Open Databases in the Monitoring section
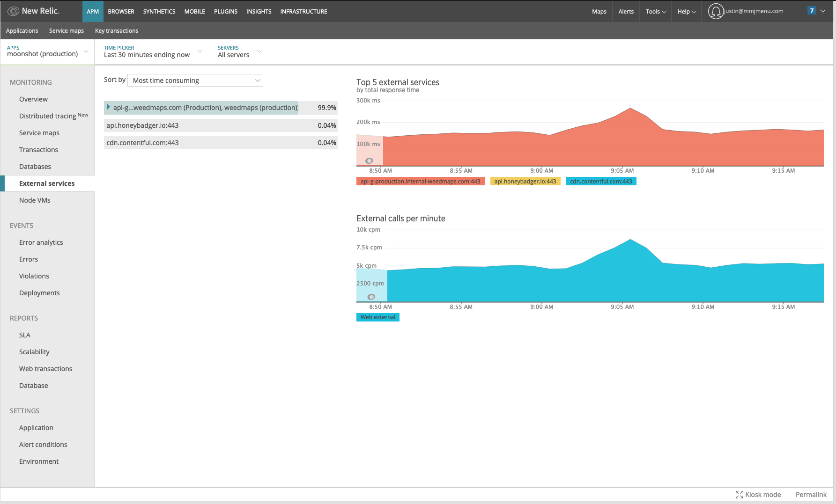 pos(35,167)
